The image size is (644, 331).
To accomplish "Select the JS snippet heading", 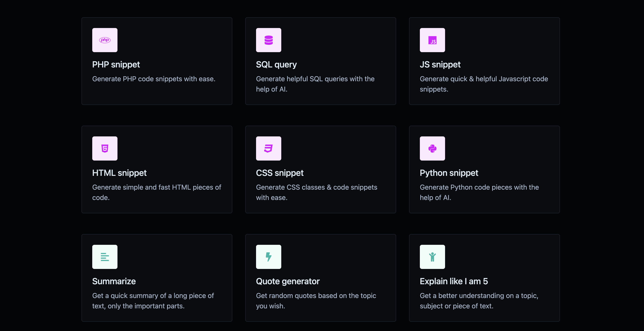I will 440,64.
